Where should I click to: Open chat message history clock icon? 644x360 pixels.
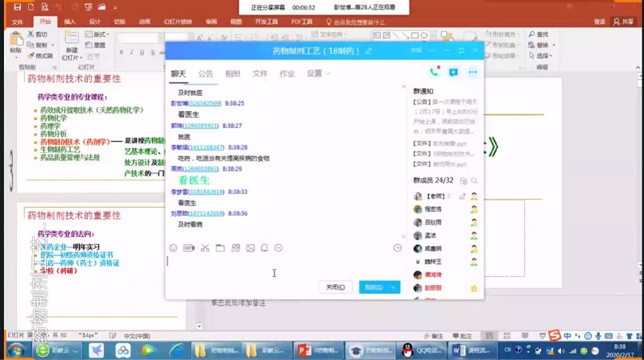click(x=397, y=248)
